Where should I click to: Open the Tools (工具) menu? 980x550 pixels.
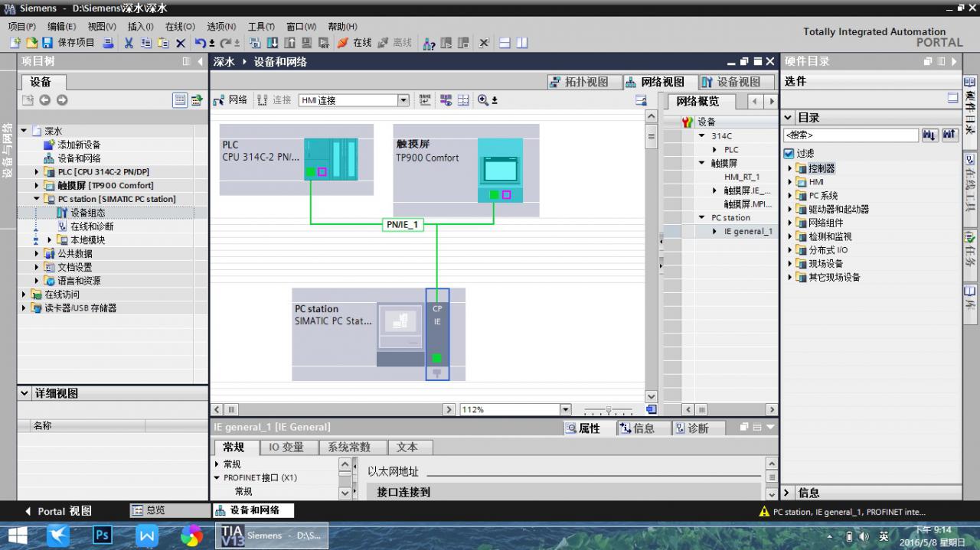click(261, 26)
